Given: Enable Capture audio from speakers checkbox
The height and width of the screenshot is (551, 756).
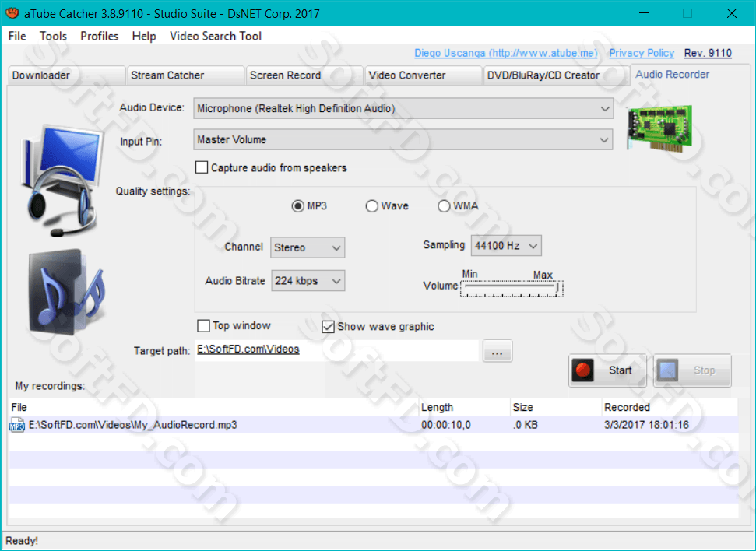Looking at the screenshot, I should [x=202, y=167].
